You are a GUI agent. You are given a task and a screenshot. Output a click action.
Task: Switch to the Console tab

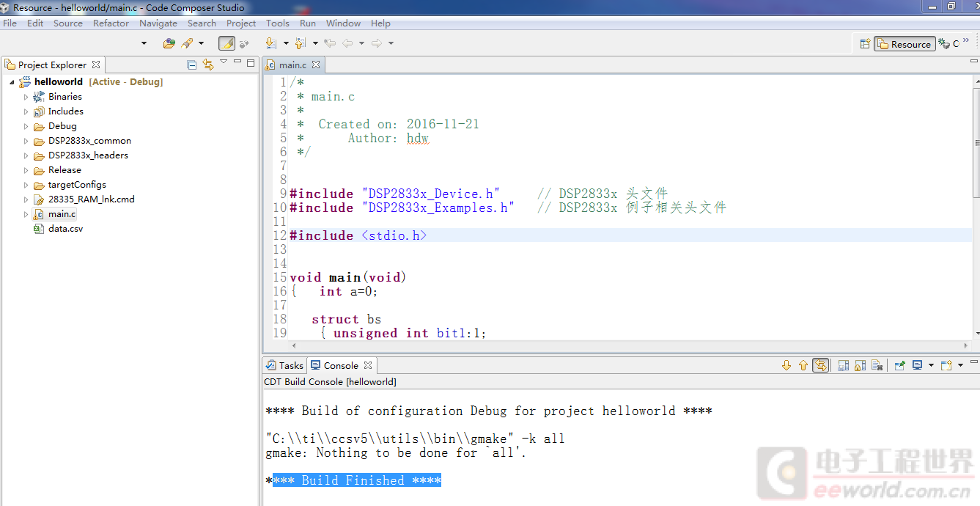(341, 365)
